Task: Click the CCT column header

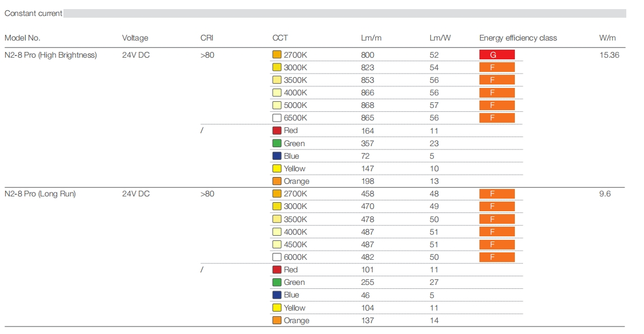Action: 280,38
